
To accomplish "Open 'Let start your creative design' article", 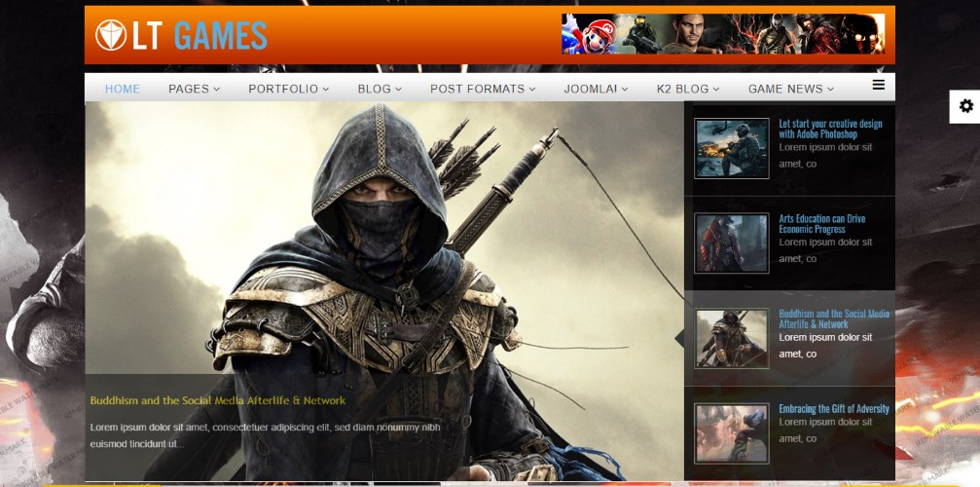I will [830, 129].
